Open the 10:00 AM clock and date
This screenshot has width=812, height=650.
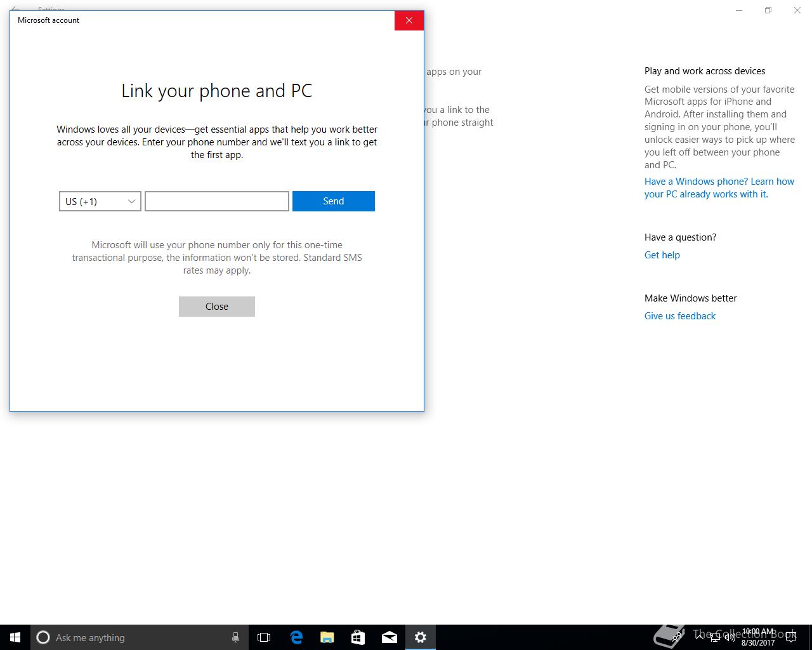tap(758, 637)
